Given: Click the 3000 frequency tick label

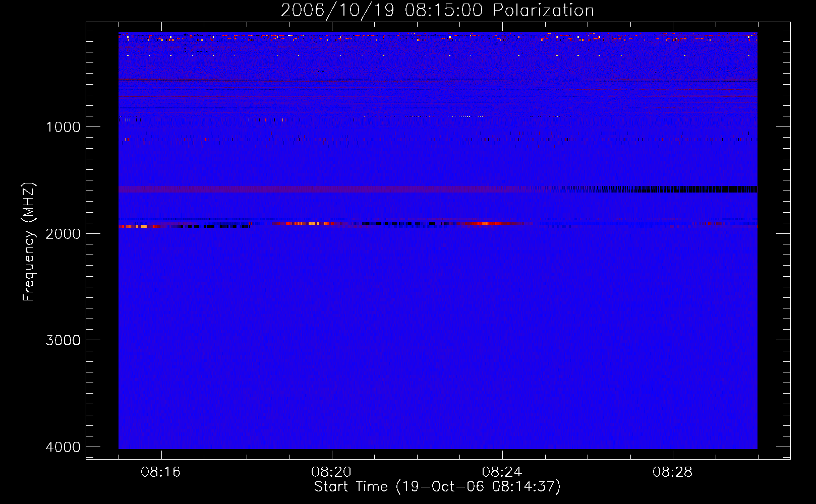Looking at the screenshot, I should pyautogui.click(x=63, y=340).
